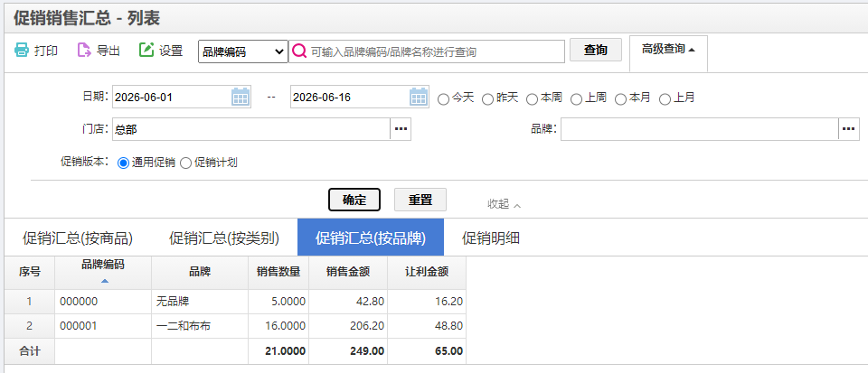
Task: Click sales amount cell 42.80
Action: pos(348,302)
